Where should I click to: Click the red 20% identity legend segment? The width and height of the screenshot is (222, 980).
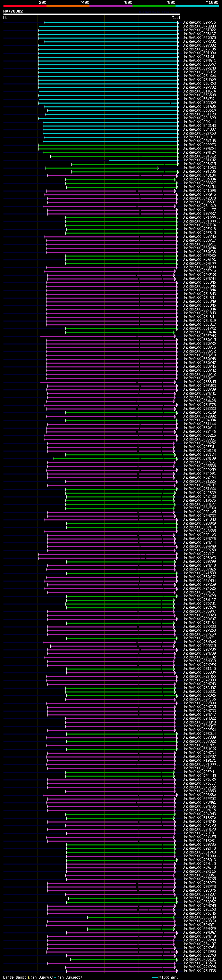pos(25,6)
